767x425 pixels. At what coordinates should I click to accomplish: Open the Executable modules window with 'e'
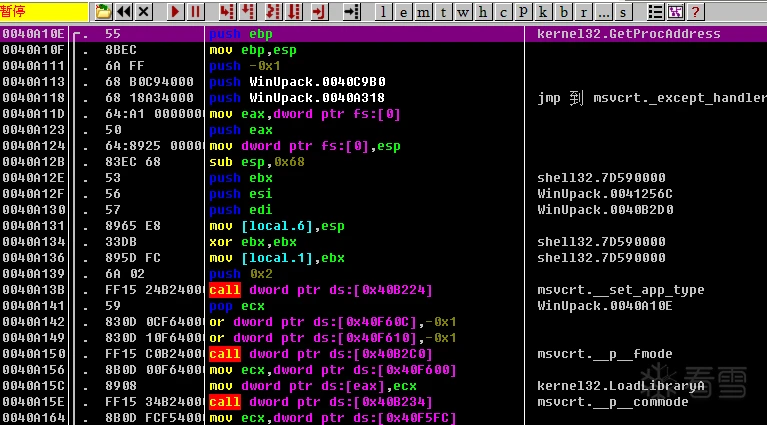click(403, 12)
